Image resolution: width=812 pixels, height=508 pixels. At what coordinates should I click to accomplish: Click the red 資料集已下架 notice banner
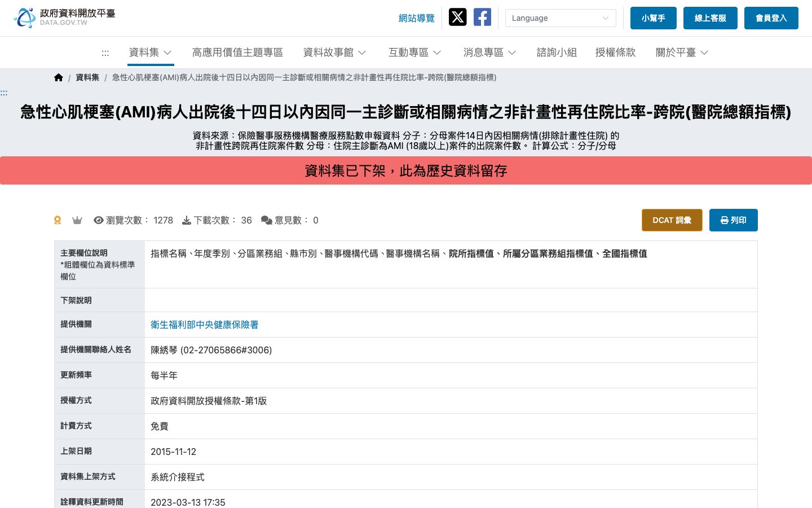pos(406,170)
